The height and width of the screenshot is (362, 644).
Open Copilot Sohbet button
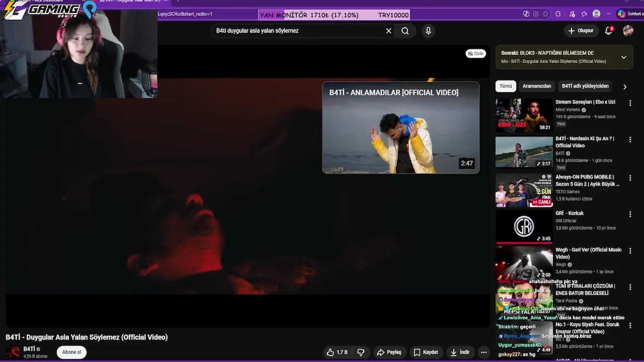pos(630,14)
